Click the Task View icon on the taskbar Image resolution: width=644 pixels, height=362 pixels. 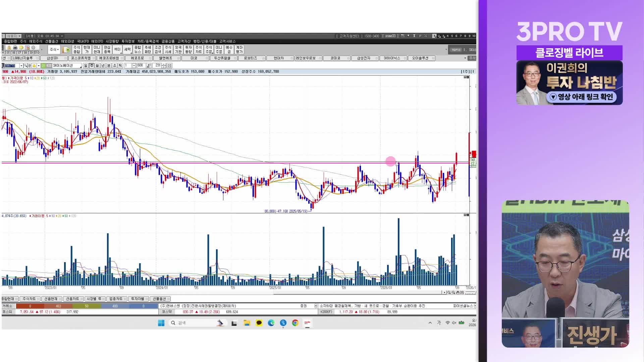234,323
